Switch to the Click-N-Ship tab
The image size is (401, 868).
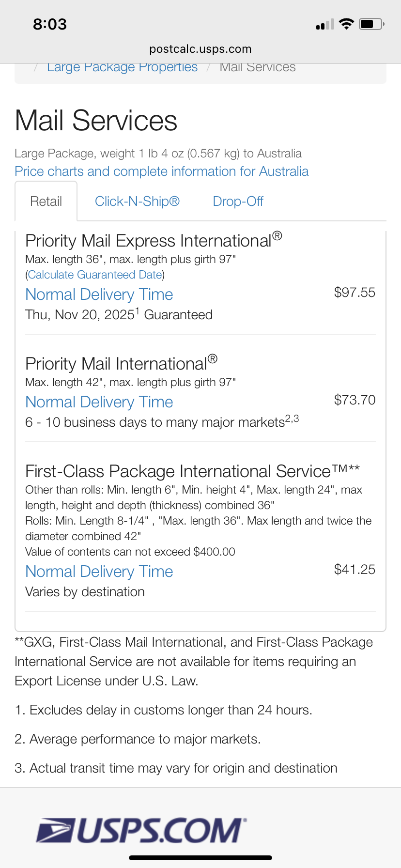[137, 201]
